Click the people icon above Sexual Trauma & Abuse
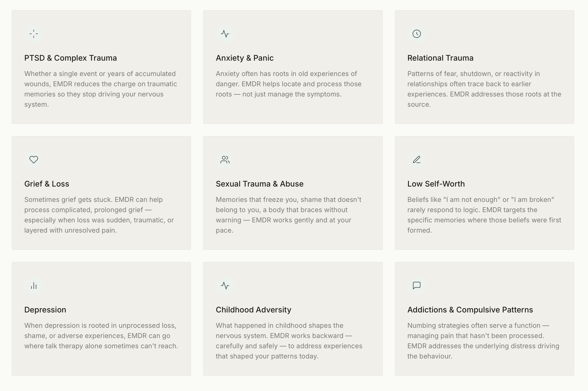 coord(225,160)
